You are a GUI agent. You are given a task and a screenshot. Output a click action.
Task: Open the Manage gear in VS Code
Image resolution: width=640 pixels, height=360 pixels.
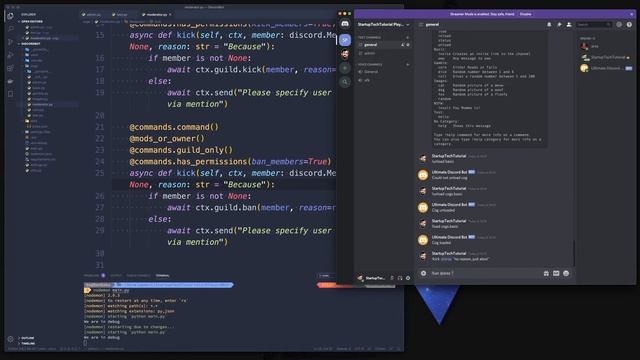click(11, 339)
